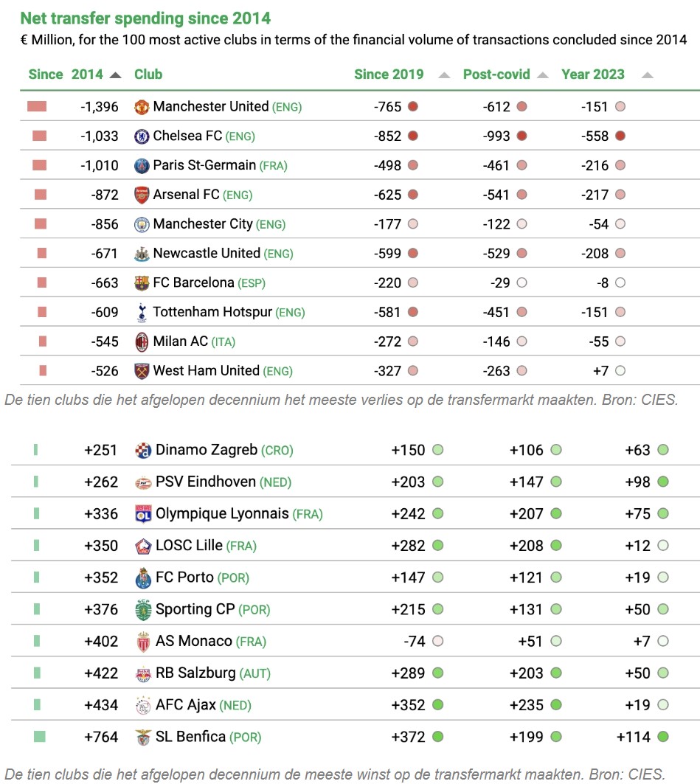Click the SL Benfica eagle crest

(143, 738)
